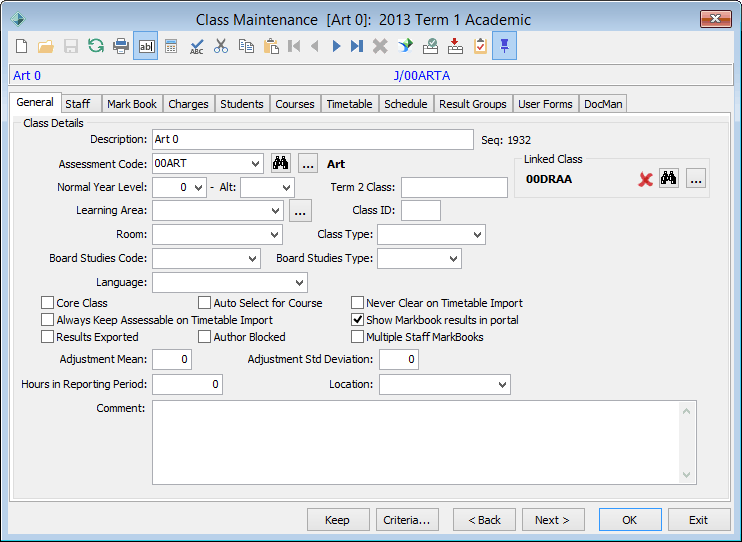Click the grey X delete icon
Image resolution: width=742 pixels, height=542 pixels.
click(x=380, y=46)
